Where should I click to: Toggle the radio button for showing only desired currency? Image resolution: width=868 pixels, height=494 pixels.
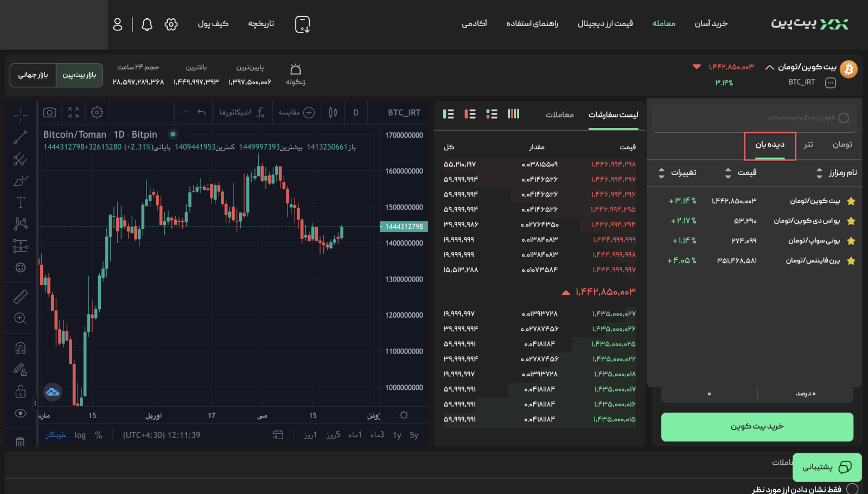[x=852, y=489]
